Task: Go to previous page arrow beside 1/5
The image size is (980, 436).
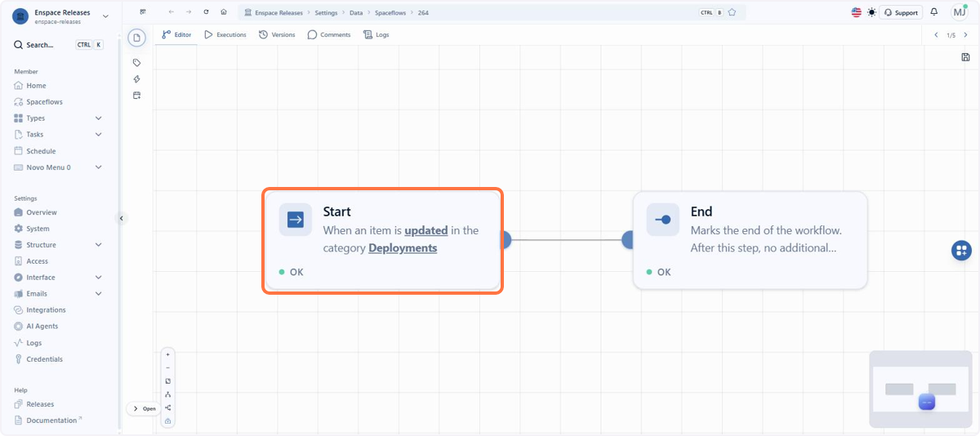Action: point(936,35)
